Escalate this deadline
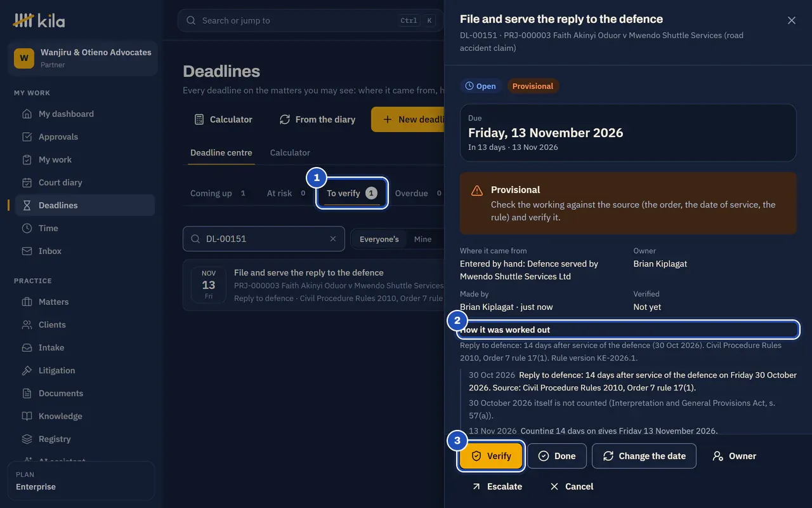The height and width of the screenshot is (508, 812). [497, 486]
